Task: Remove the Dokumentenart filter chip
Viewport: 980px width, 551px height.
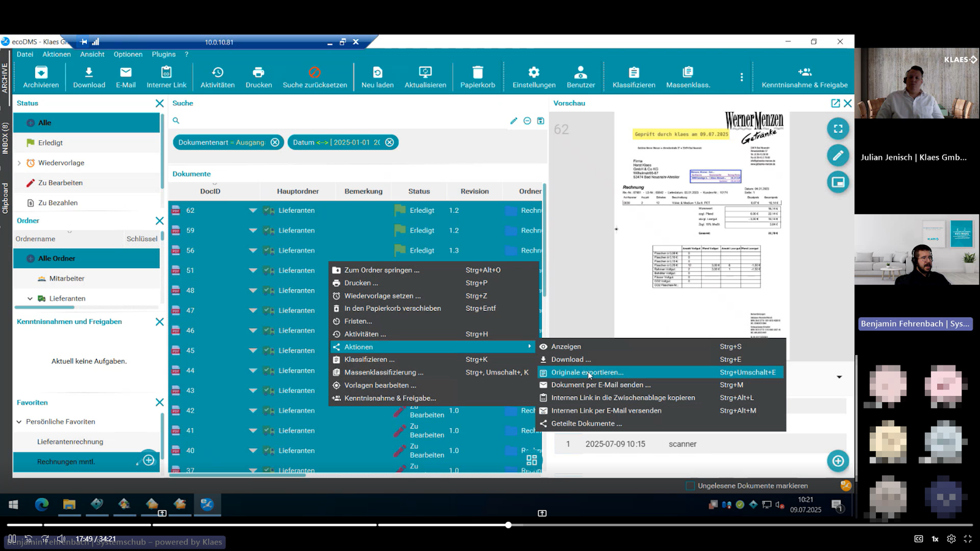Action: click(275, 143)
